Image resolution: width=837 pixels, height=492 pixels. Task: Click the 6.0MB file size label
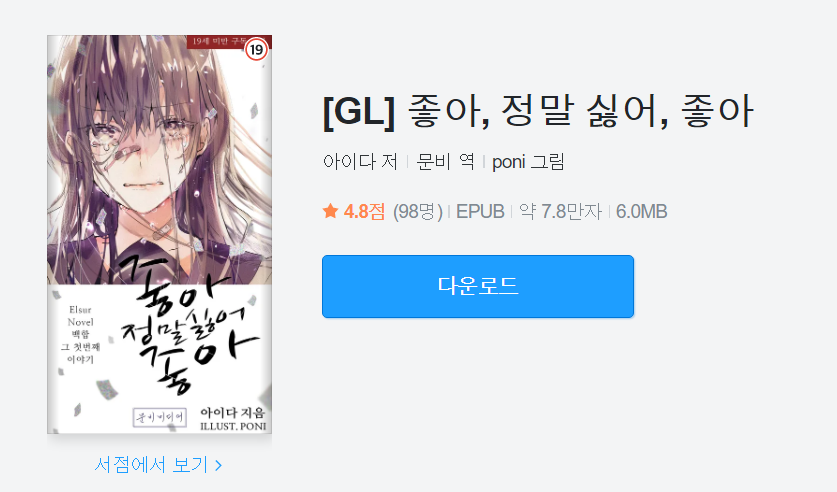[642, 211]
